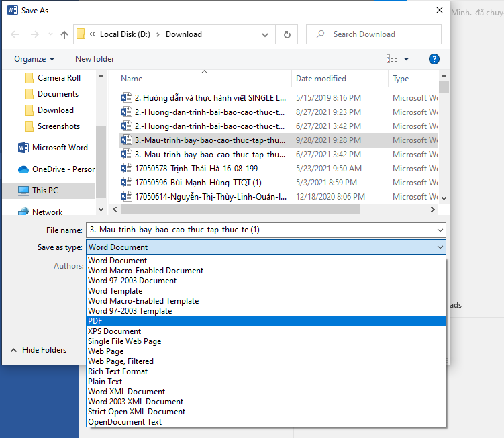This screenshot has height=438, width=504.
Task: Select the 3.-Mau-trinh-bay file modified 6/27/2021
Action: coord(278,155)
